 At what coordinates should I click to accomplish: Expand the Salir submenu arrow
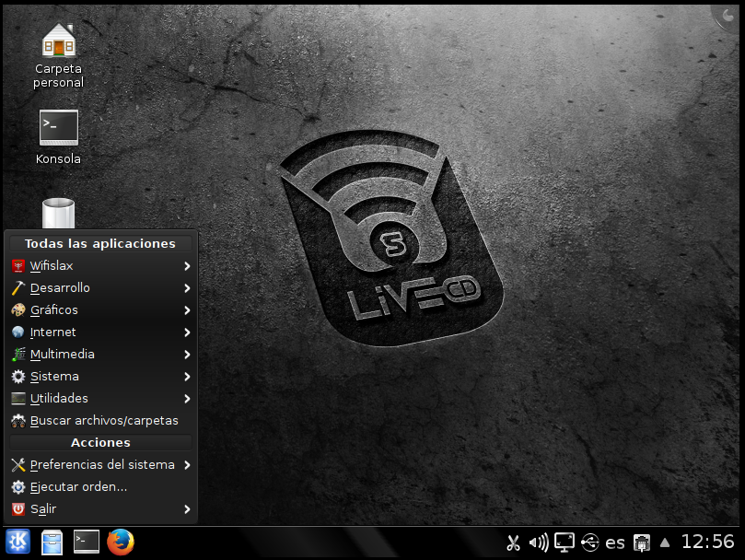(187, 509)
